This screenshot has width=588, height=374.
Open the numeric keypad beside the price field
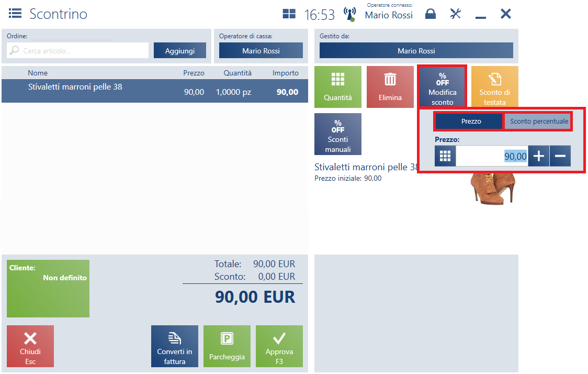pos(445,156)
